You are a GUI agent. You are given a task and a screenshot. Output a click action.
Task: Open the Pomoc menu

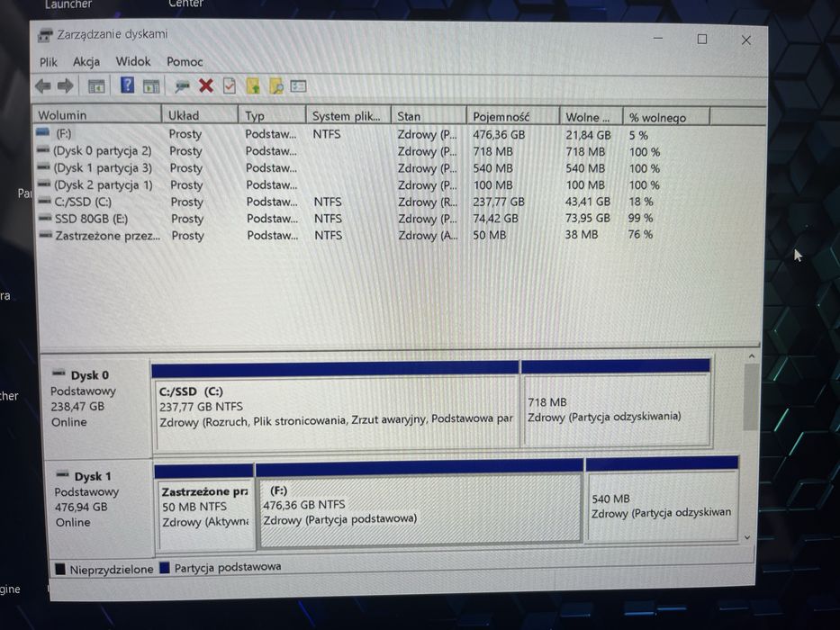[x=185, y=62]
